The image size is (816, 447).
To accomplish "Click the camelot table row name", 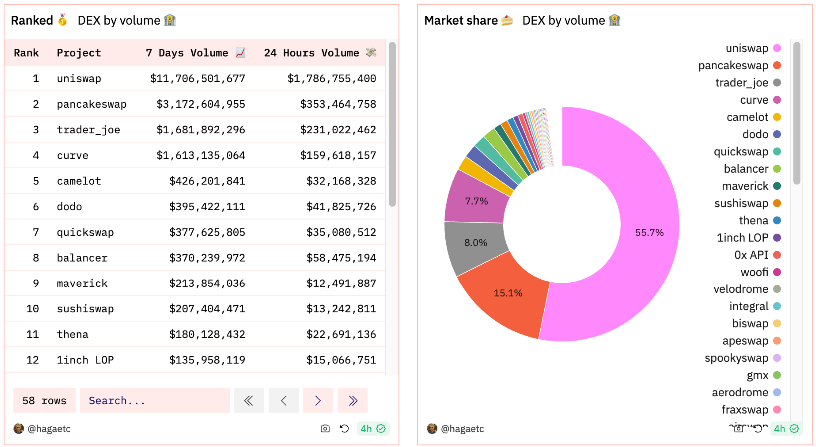I will click(79, 181).
